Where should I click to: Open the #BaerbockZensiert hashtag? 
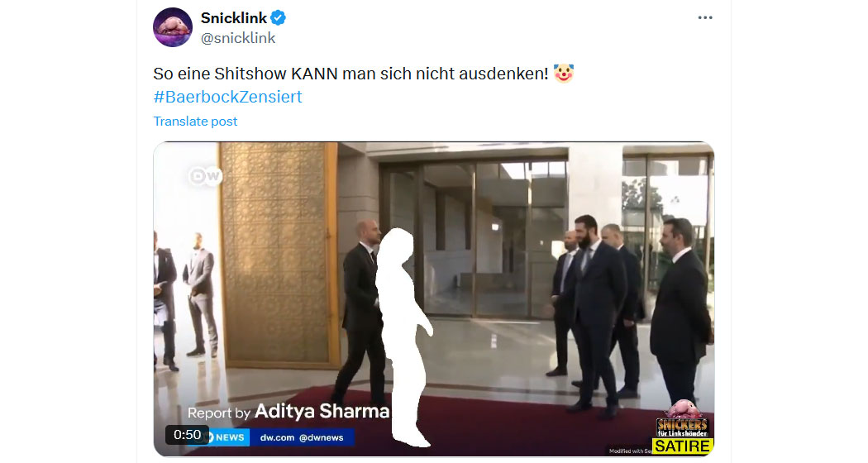coord(227,97)
